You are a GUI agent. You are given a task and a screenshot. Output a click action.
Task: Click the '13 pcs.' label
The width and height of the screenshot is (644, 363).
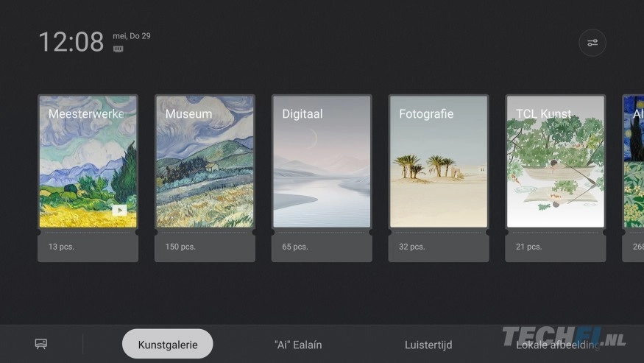point(61,247)
